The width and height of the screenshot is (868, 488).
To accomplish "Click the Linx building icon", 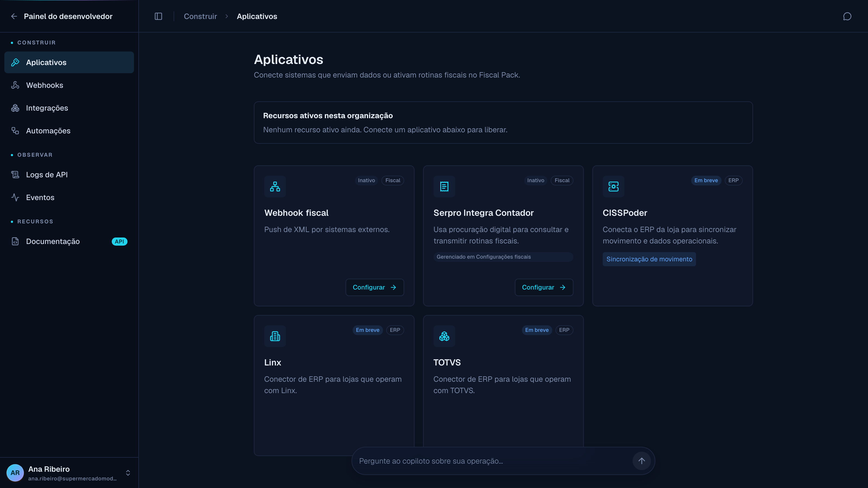I will (275, 336).
